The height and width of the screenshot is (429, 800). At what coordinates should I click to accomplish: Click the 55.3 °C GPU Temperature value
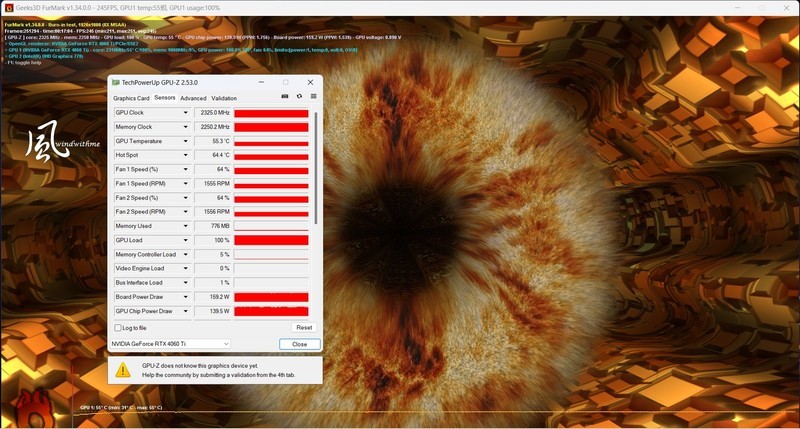212,141
